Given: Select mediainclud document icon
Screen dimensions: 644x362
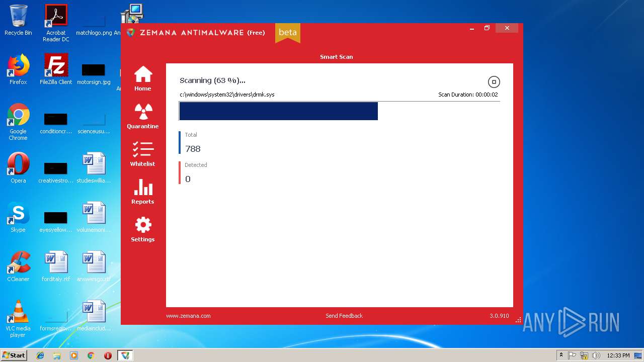Looking at the screenshot, I should tap(94, 316).
